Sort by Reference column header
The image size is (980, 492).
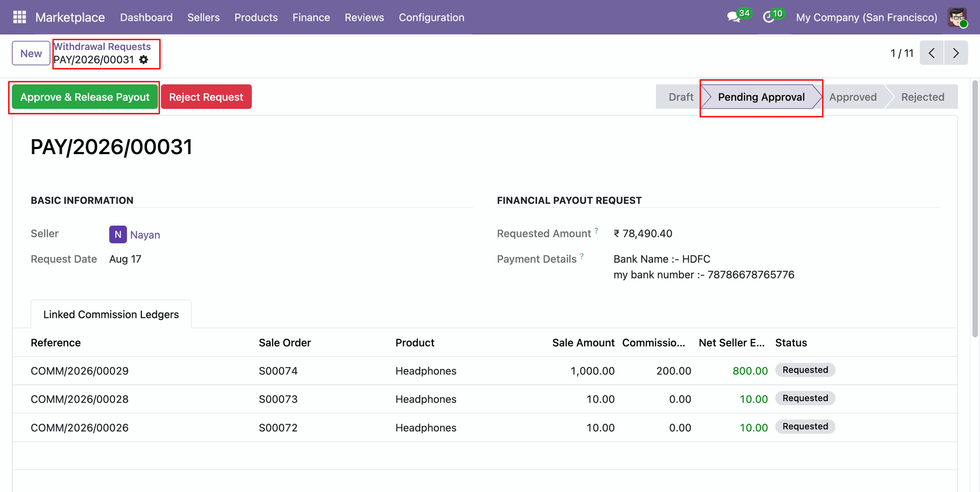tap(56, 343)
